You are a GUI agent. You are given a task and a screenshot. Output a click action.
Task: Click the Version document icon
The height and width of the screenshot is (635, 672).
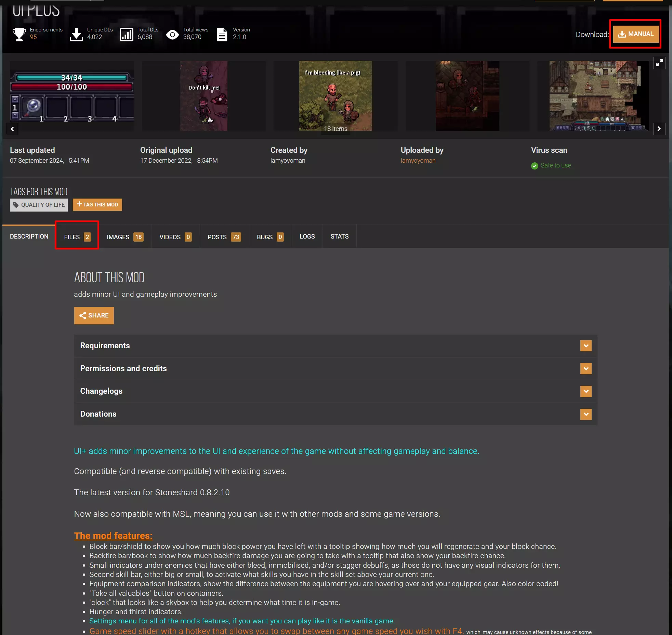click(x=222, y=34)
